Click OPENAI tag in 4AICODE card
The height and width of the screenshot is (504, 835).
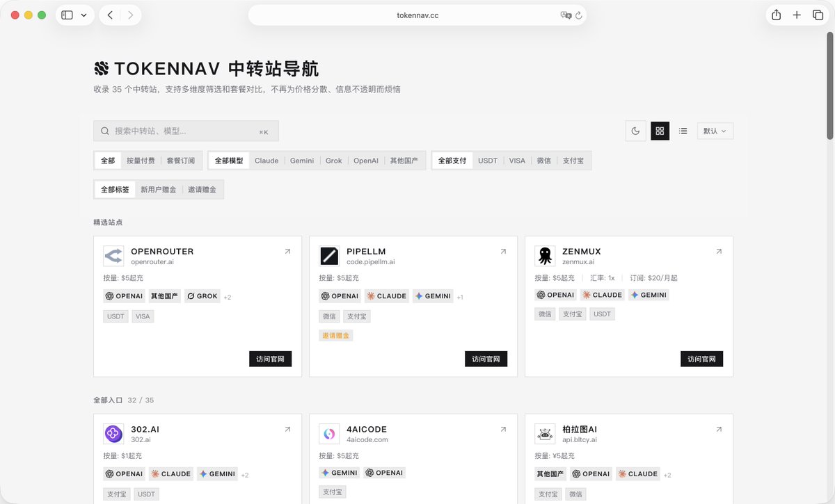(384, 473)
